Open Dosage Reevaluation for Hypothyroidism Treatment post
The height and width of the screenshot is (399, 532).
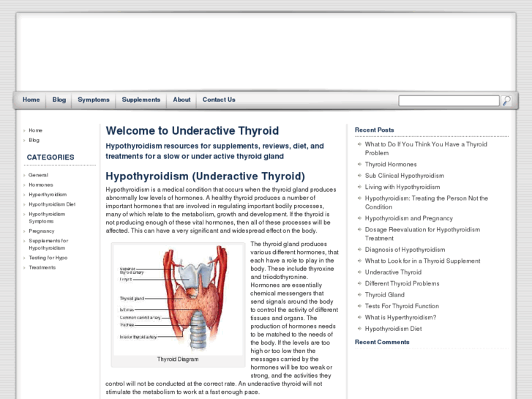point(422,234)
